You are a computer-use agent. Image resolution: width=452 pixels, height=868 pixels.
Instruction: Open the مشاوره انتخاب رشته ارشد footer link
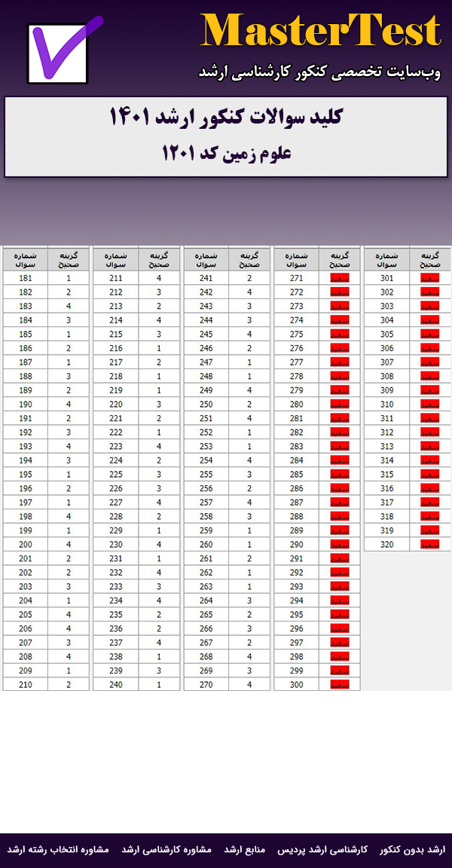58,849
